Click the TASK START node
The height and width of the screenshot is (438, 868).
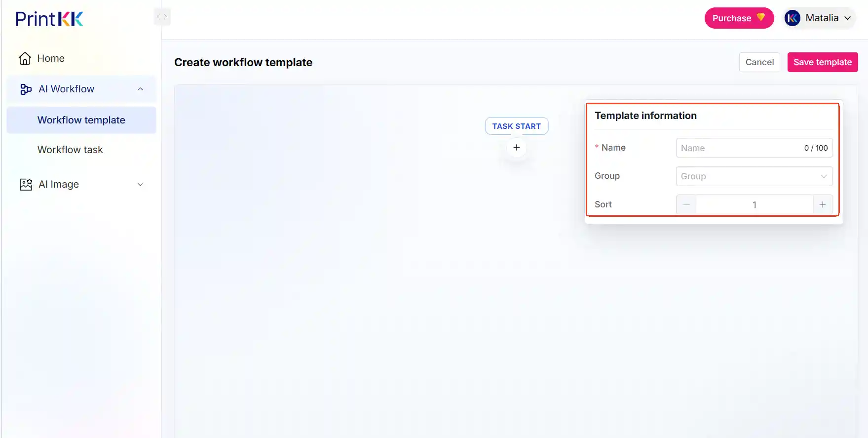(517, 126)
